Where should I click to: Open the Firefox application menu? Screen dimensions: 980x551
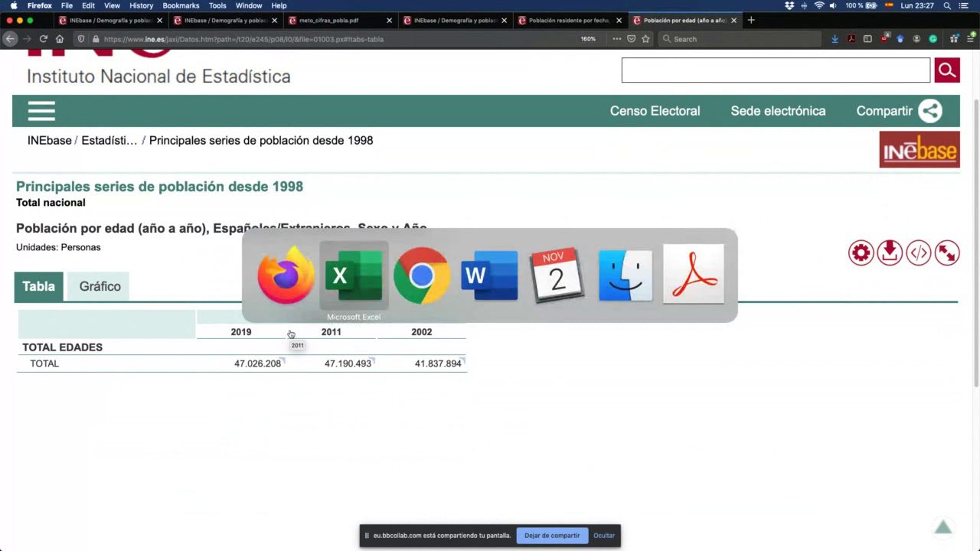pyautogui.click(x=970, y=39)
